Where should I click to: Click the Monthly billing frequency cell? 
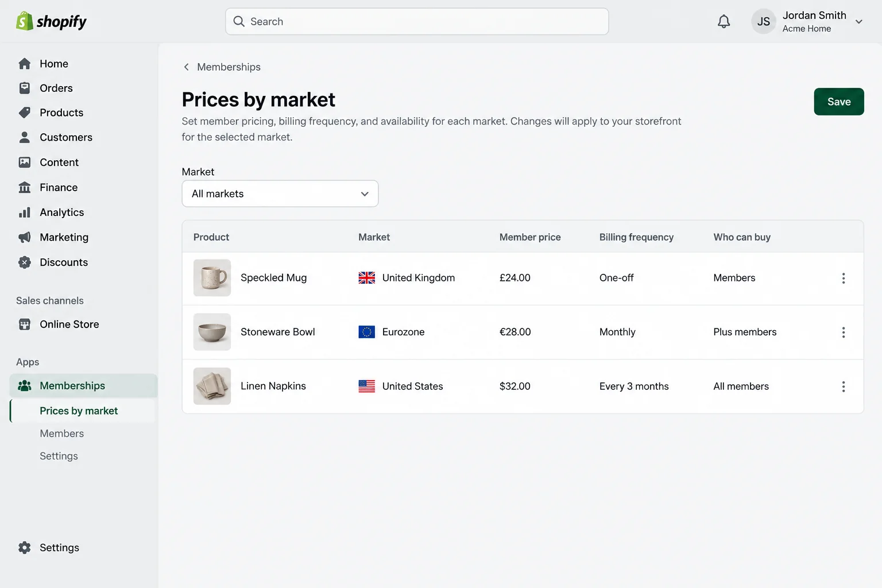(617, 332)
